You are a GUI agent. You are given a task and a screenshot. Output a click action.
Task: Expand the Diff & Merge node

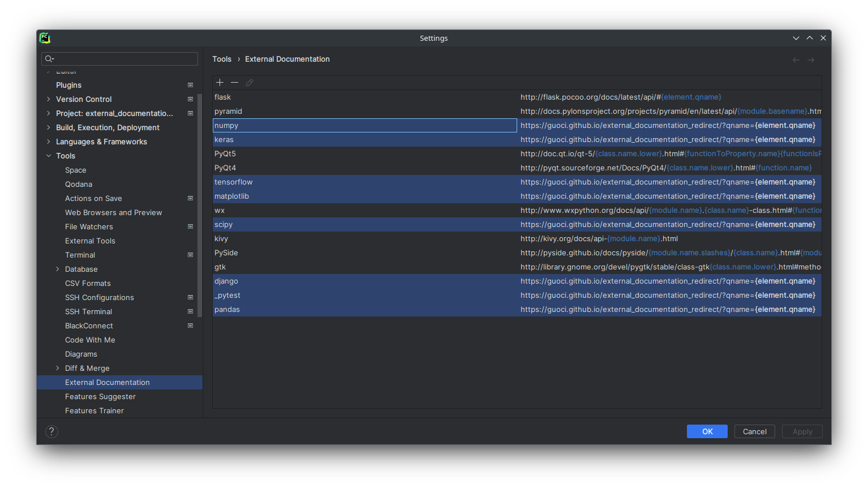pyautogui.click(x=58, y=368)
